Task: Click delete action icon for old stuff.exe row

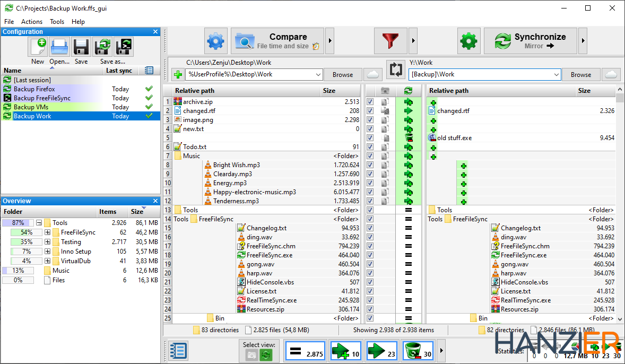Action: [409, 138]
